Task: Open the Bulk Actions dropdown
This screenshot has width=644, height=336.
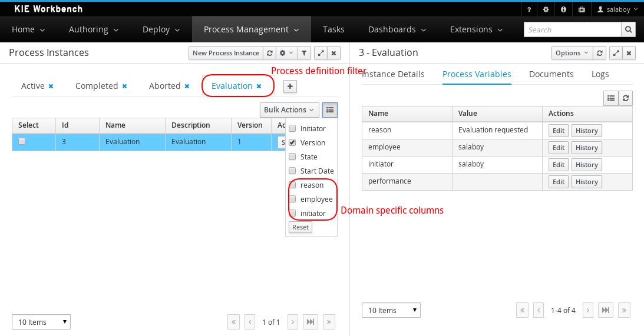Action: [x=289, y=109]
